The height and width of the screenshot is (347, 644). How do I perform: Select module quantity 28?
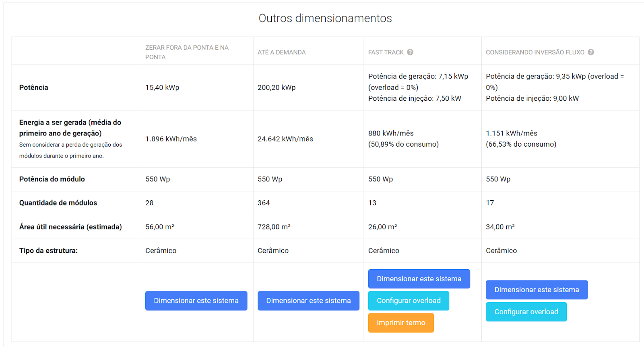point(149,203)
